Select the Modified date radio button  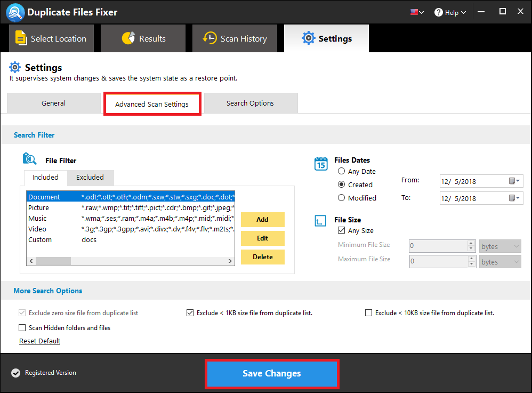tap(341, 197)
